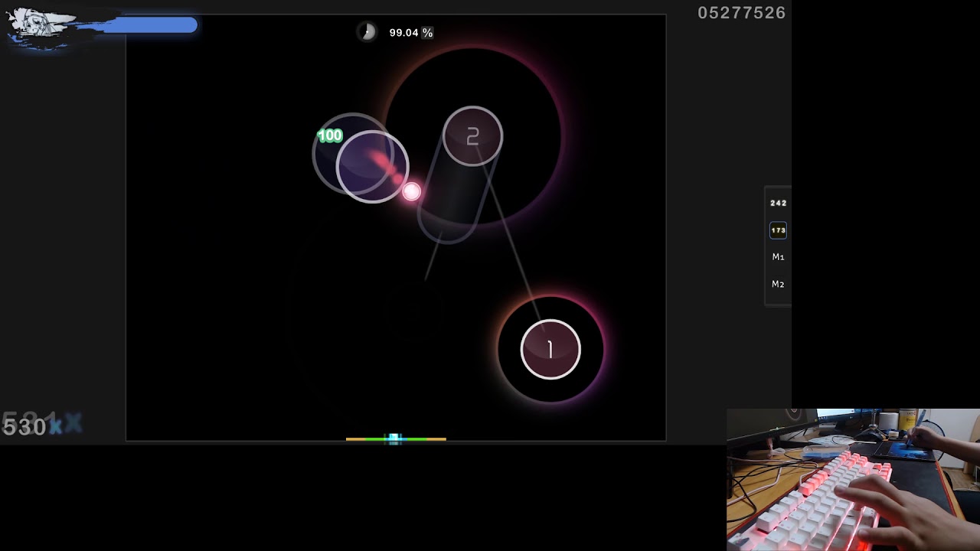
Task: Select the 99.04 % accuracy readout
Action: click(410, 33)
